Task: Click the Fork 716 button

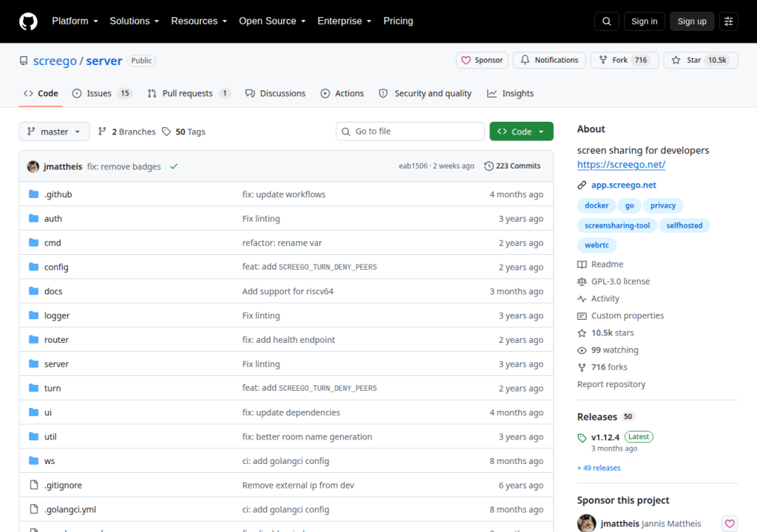Action: (x=624, y=60)
